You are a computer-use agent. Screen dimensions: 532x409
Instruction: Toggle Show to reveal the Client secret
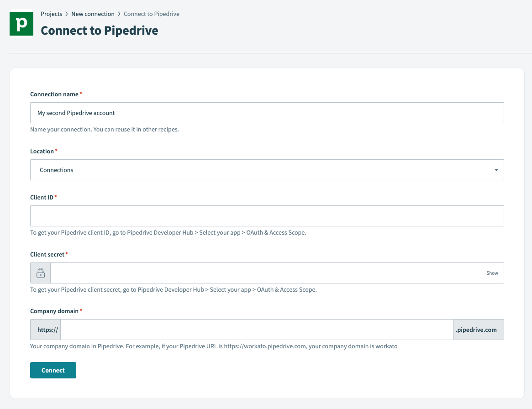point(492,273)
